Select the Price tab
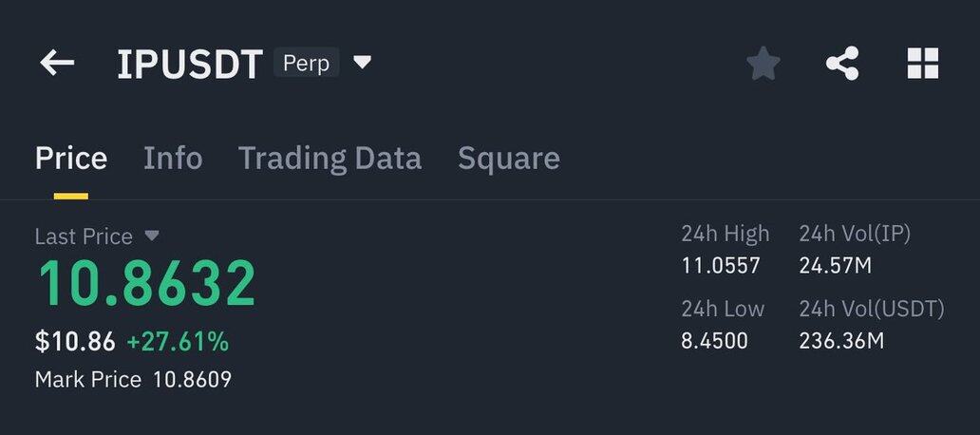Image resolution: width=980 pixels, height=435 pixels. tap(70, 158)
